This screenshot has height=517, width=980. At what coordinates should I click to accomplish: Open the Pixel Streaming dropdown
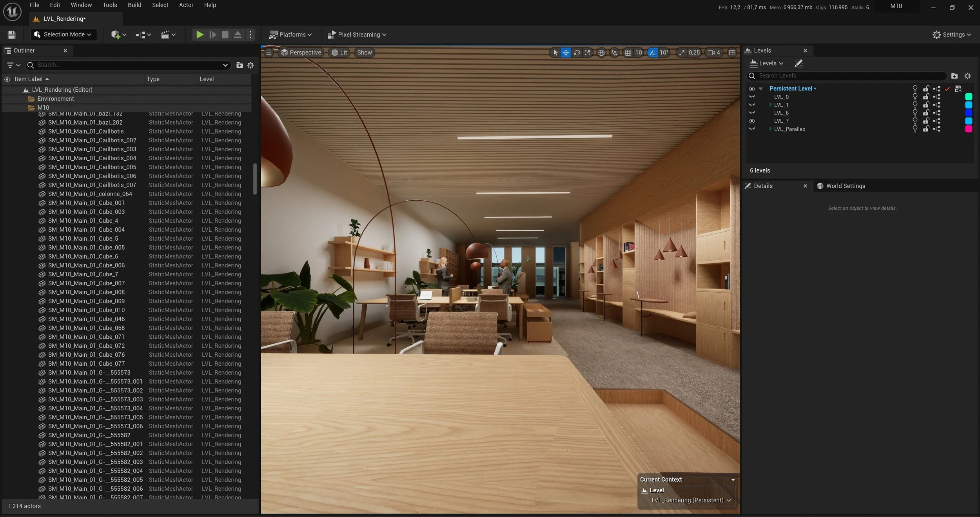pos(357,34)
